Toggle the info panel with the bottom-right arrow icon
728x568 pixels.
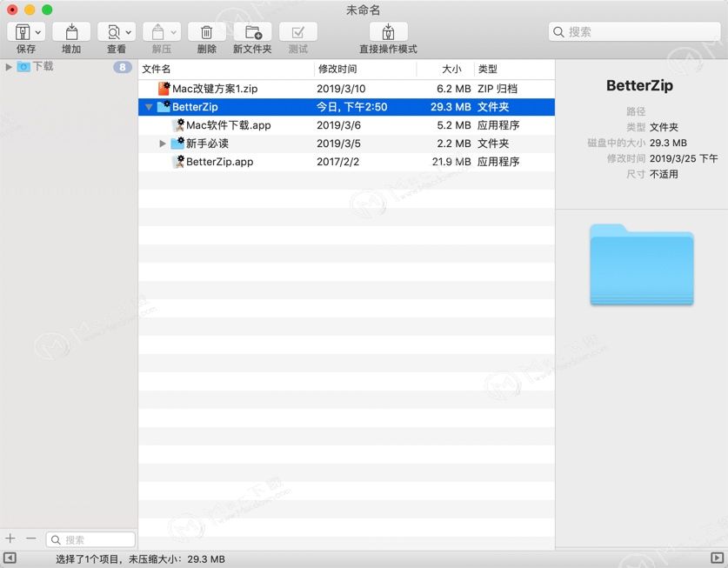click(x=718, y=558)
